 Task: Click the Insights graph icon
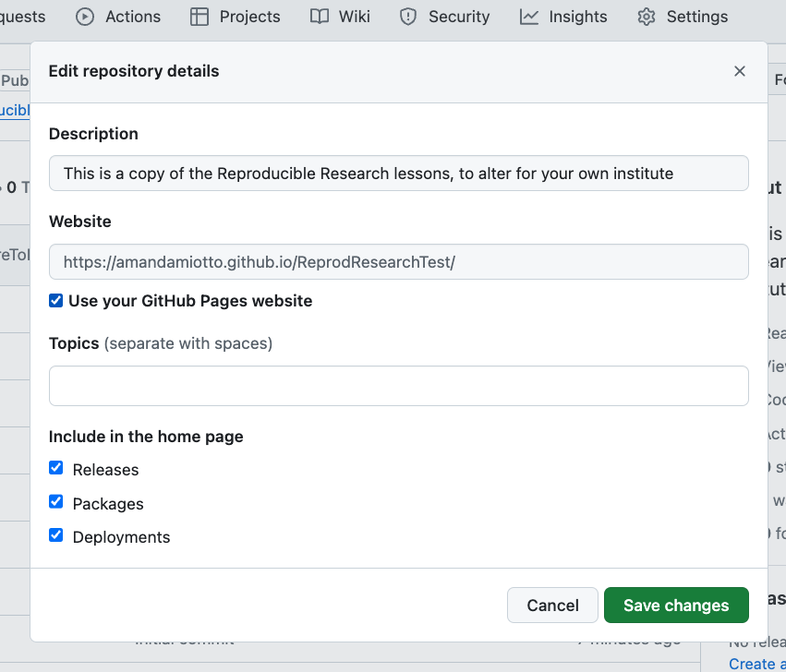click(529, 17)
